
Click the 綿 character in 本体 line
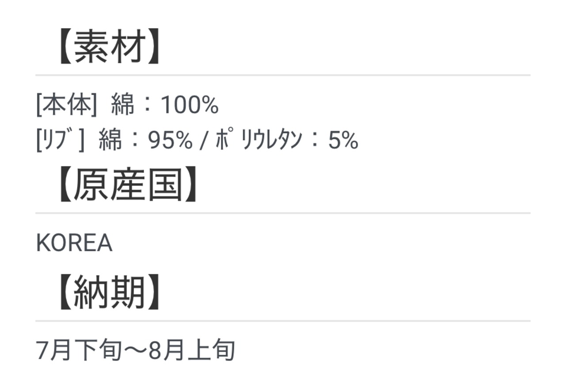tap(122, 105)
